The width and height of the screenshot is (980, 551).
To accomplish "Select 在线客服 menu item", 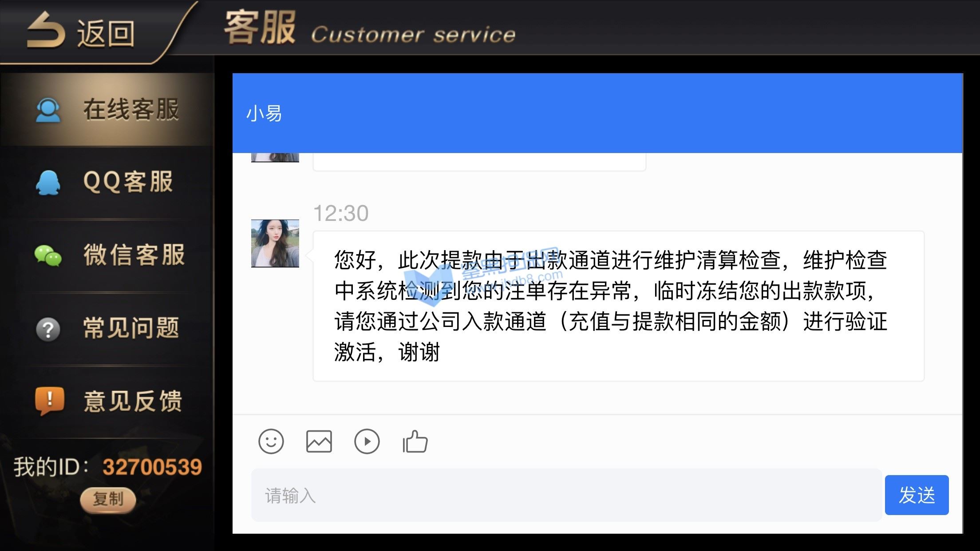I will (107, 110).
